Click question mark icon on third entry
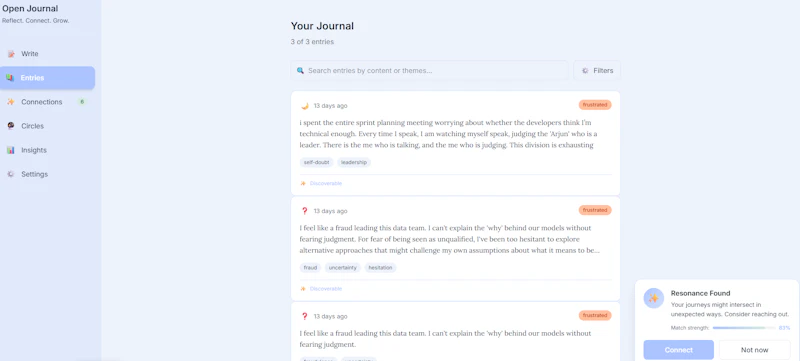The height and width of the screenshot is (361, 800). 305,316
